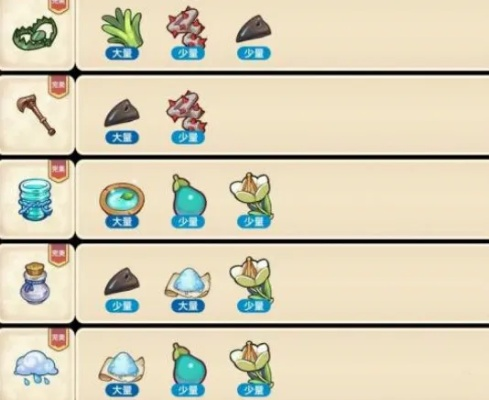This screenshot has height=400, width=489.
Task: Select the wooden hammer recipe
Action: tap(36, 115)
